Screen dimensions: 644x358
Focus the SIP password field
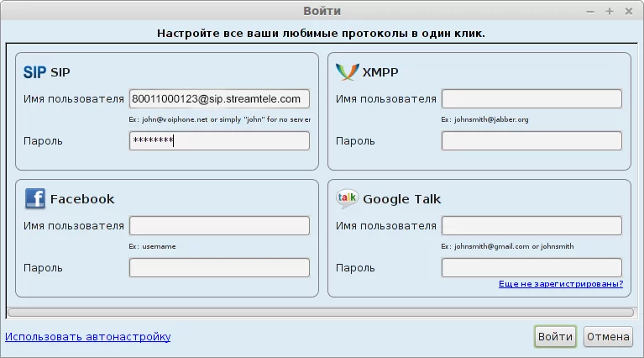tap(219, 141)
